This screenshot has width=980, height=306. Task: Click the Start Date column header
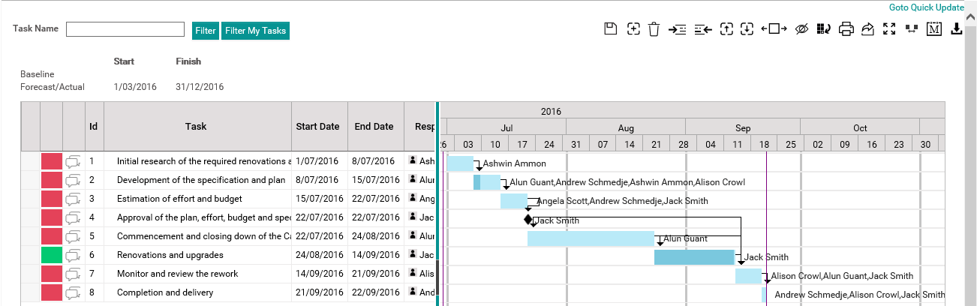317,127
